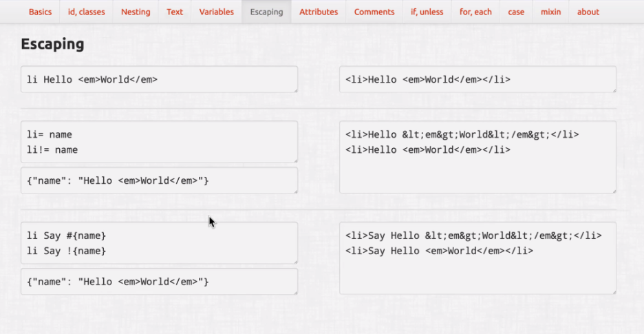Grab resize handle of first template textarea
The image size is (644, 334).
tap(295, 90)
